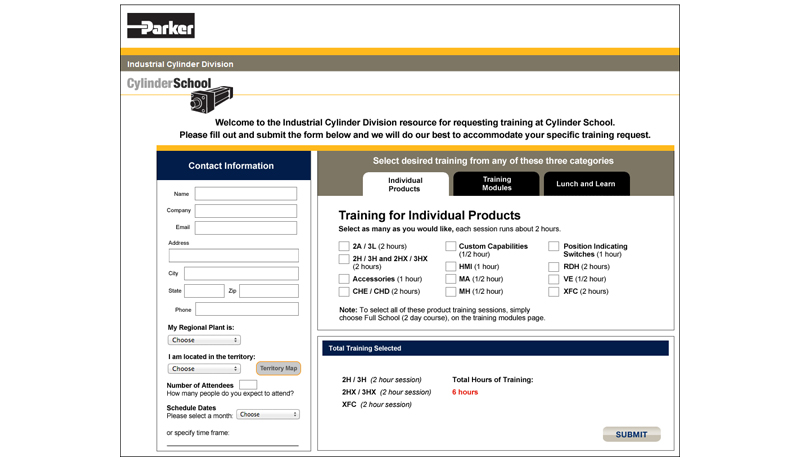Click the State input field
Viewport: 800px width, 457px height.
[204, 291]
